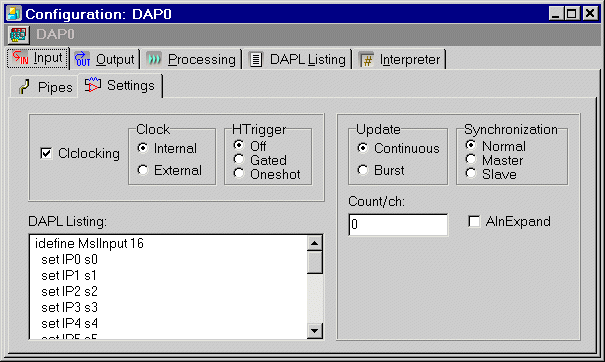The image size is (605, 362).
Task: Switch to the Output tab
Action: coord(104,59)
